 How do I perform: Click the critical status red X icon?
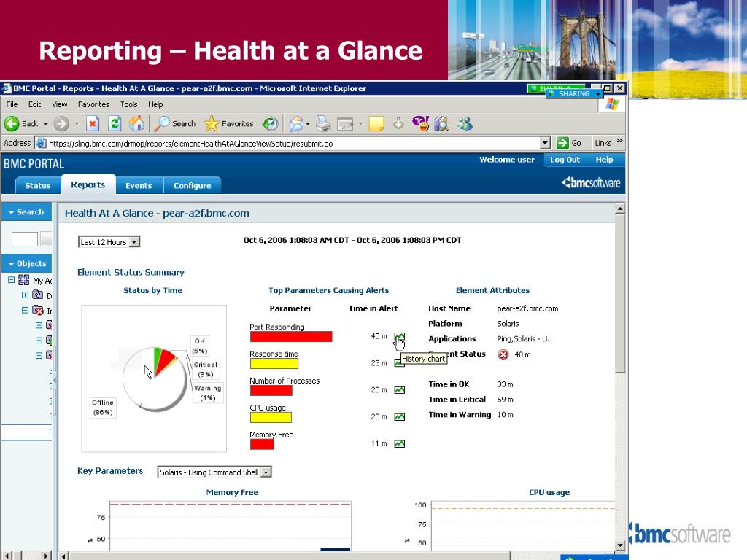coord(503,354)
